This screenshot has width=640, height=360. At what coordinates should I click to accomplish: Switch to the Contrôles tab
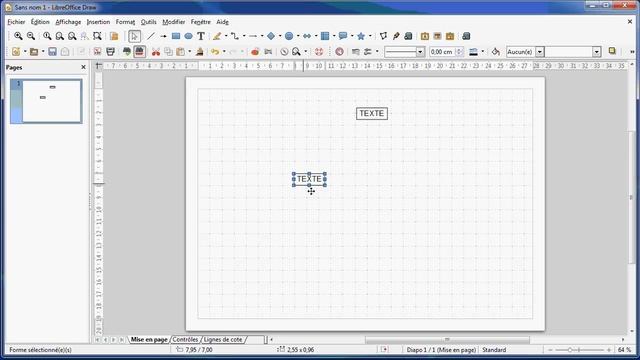coord(185,340)
